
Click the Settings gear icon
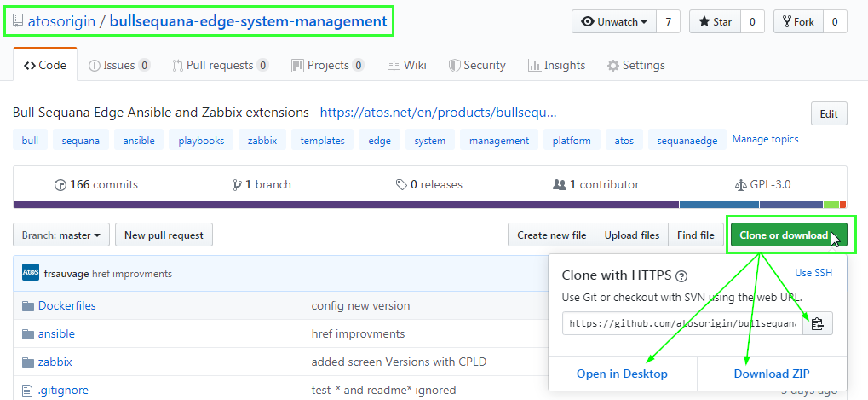[612, 66]
